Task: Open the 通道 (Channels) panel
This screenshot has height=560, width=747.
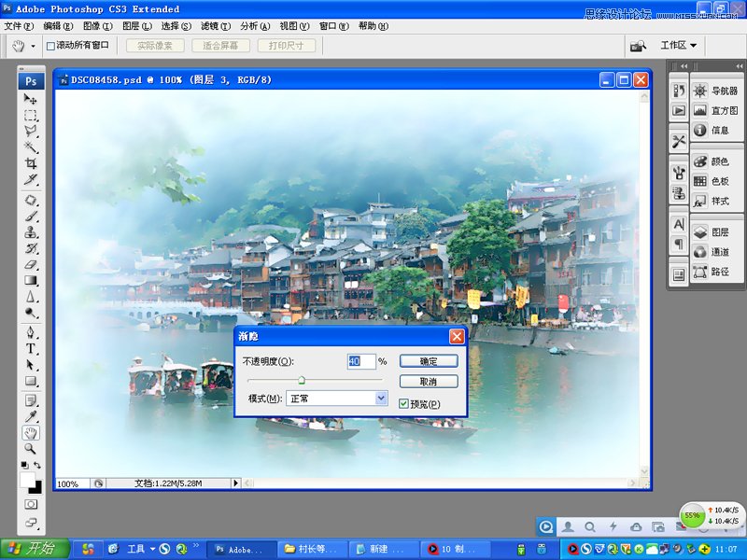Action: [x=719, y=250]
